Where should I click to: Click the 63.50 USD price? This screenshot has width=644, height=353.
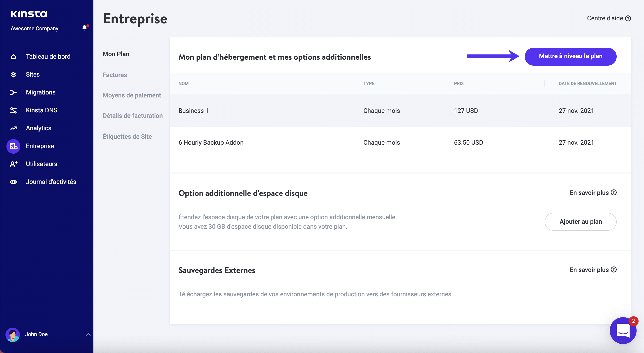pyautogui.click(x=468, y=143)
